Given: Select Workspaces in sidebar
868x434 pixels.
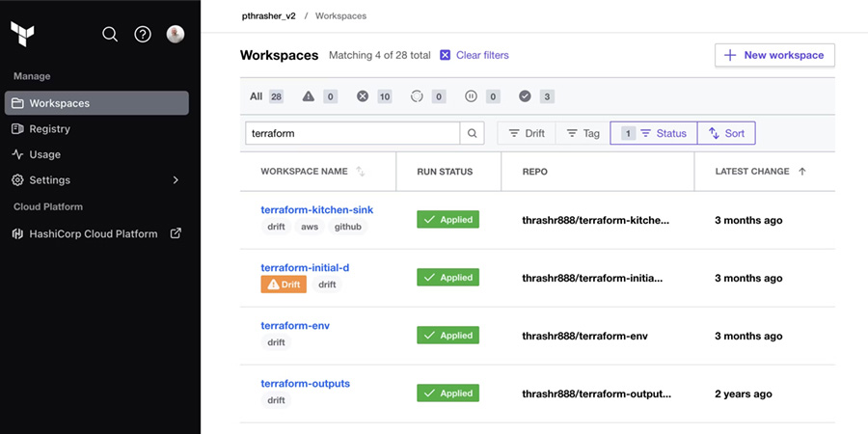Looking at the screenshot, I should click(96, 103).
